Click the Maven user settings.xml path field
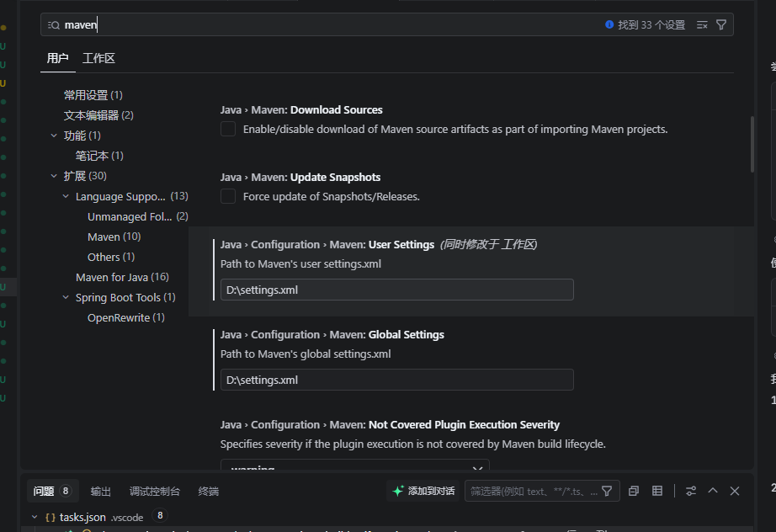Screen dimensions: 776x532 (396, 289)
